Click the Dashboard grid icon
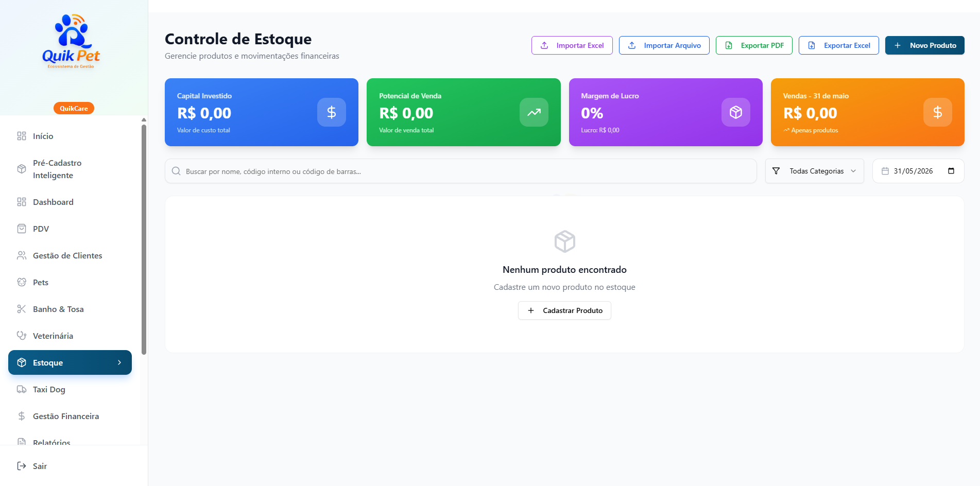The width and height of the screenshot is (980, 486). (22, 202)
